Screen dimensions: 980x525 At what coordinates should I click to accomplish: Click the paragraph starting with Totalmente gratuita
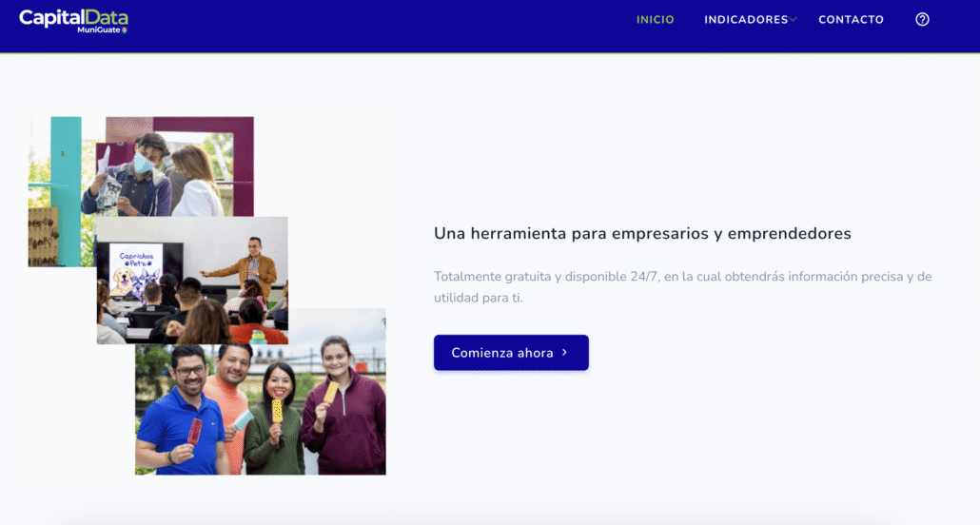[682, 287]
